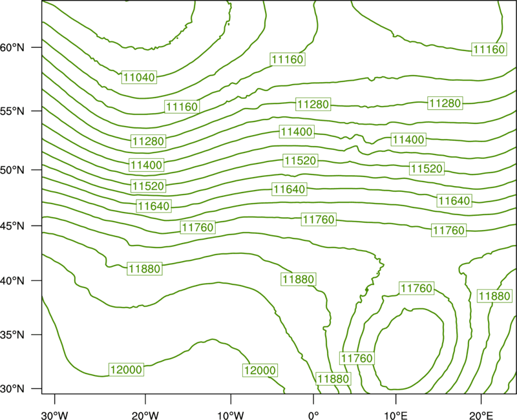This screenshot has width=517, height=420.
Task: Pick the 10°W longitude axis label
Action: tap(231, 415)
